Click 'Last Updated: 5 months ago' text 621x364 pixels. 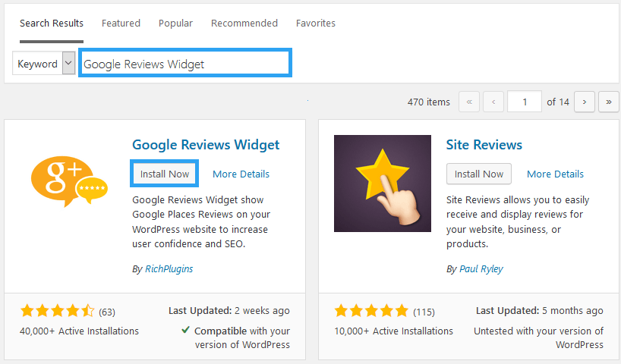[x=540, y=311]
